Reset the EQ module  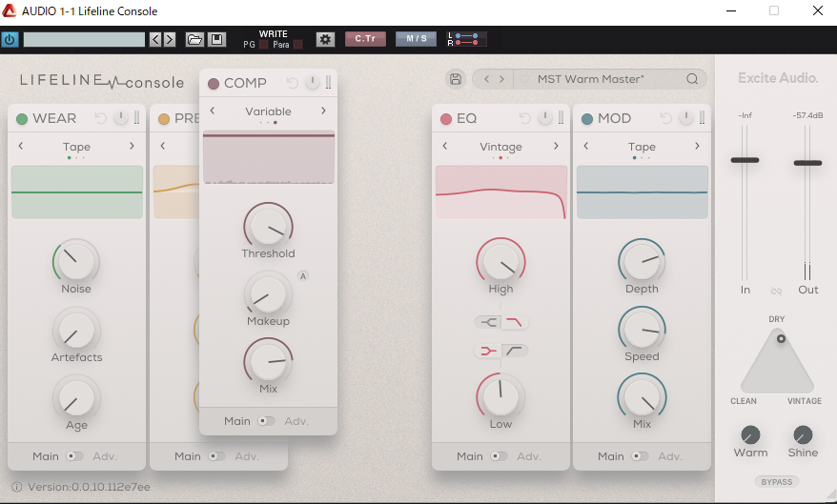tap(524, 118)
